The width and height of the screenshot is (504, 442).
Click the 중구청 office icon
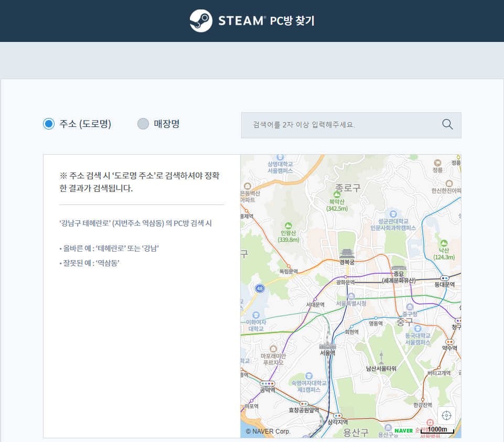410,307
